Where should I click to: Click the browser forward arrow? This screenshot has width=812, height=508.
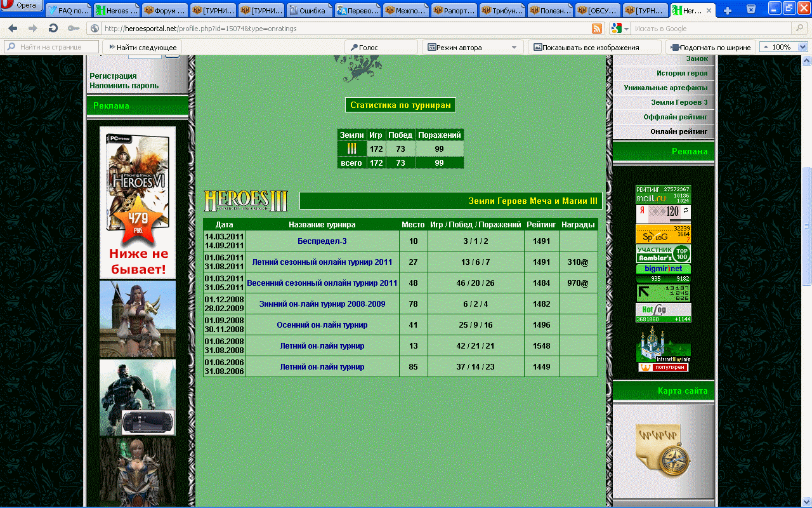[x=33, y=29]
